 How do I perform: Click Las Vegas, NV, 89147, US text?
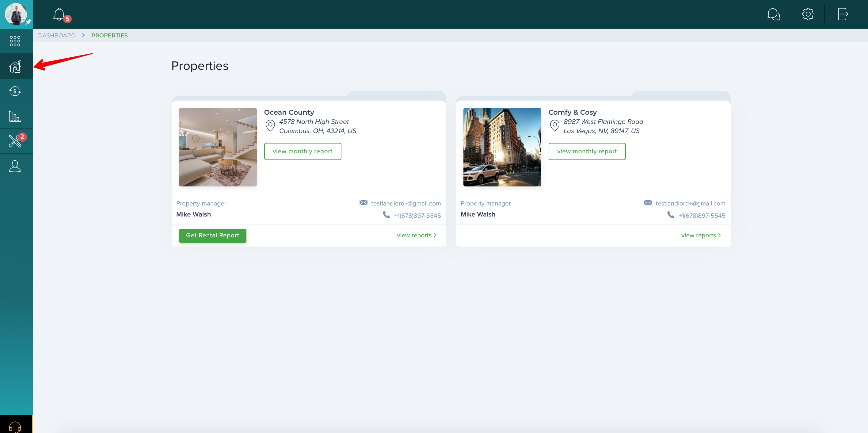pyautogui.click(x=601, y=131)
